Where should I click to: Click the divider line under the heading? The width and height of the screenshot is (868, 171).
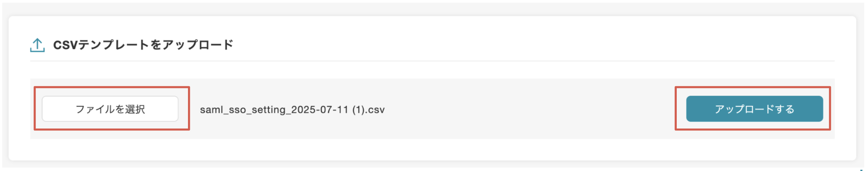click(432, 61)
